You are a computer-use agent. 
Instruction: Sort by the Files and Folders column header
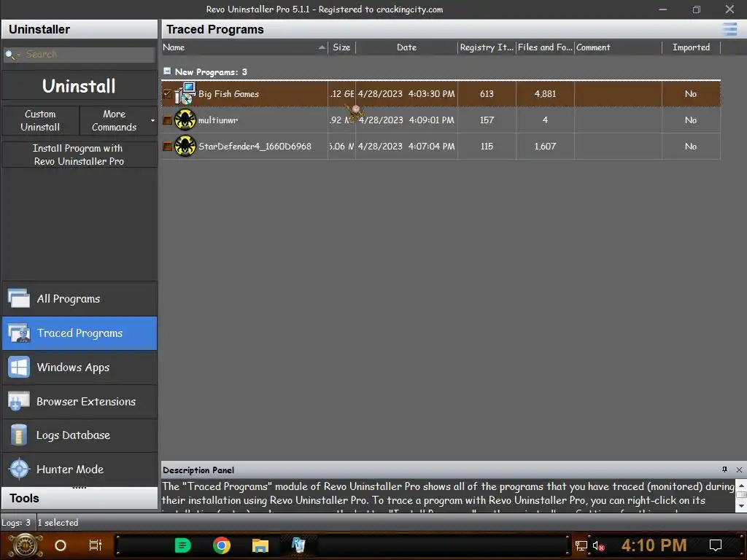pos(545,47)
